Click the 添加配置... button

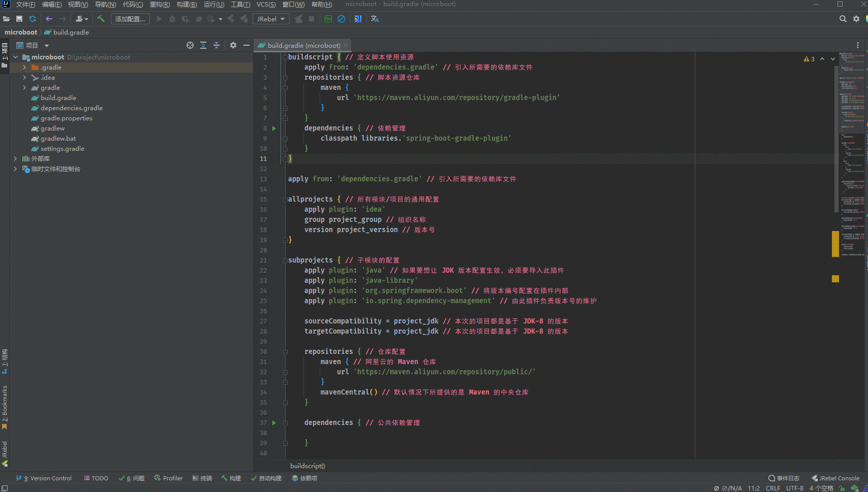130,19
